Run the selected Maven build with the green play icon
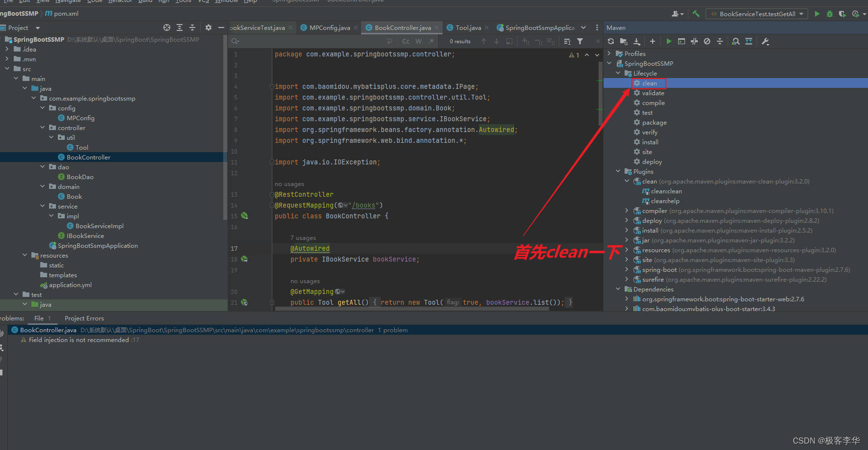Image resolution: width=868 pixels, height=450 pixels. [669, 42]
